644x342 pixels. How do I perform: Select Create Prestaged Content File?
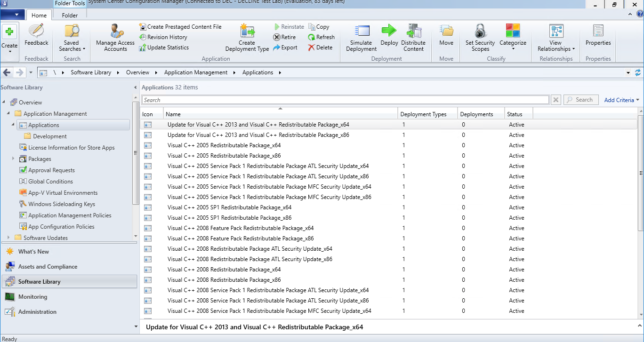(180, 27)
